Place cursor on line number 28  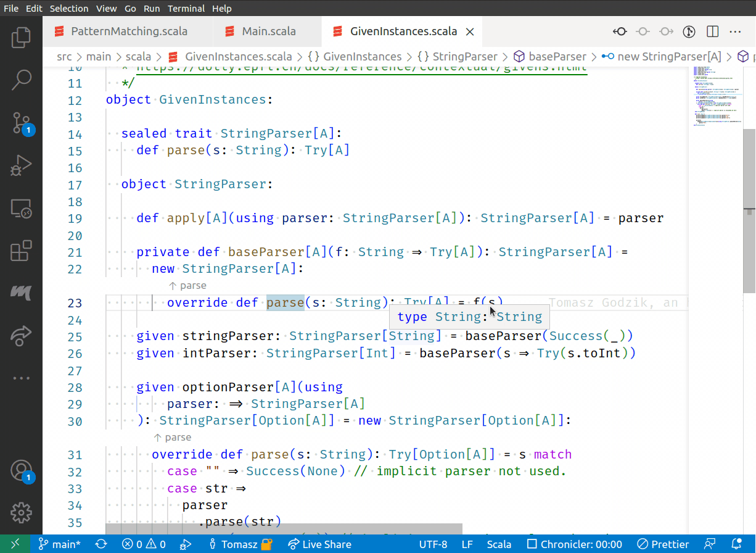75,387
